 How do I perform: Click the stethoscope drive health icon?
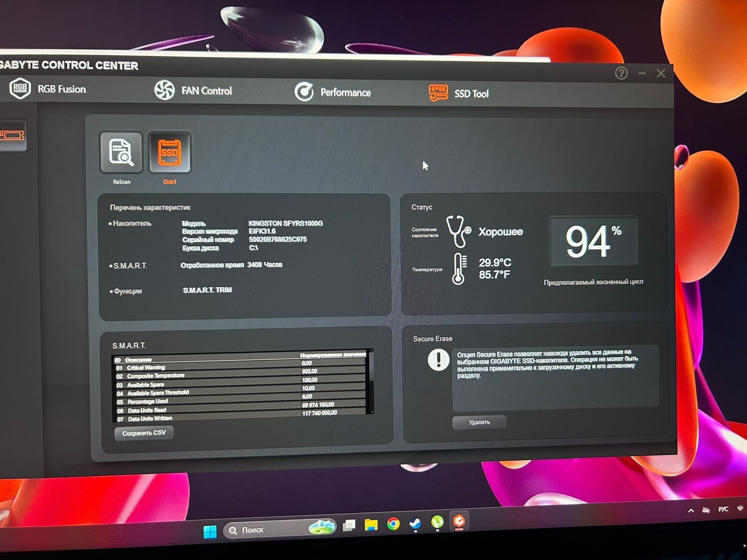pos(458,231)
